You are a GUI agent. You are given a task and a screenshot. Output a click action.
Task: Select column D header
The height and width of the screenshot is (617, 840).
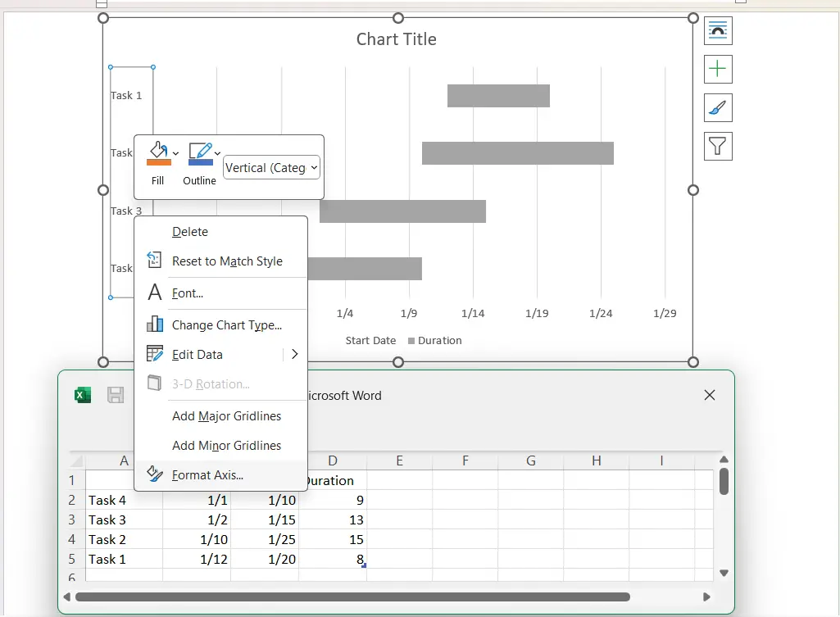coord(333,460)
